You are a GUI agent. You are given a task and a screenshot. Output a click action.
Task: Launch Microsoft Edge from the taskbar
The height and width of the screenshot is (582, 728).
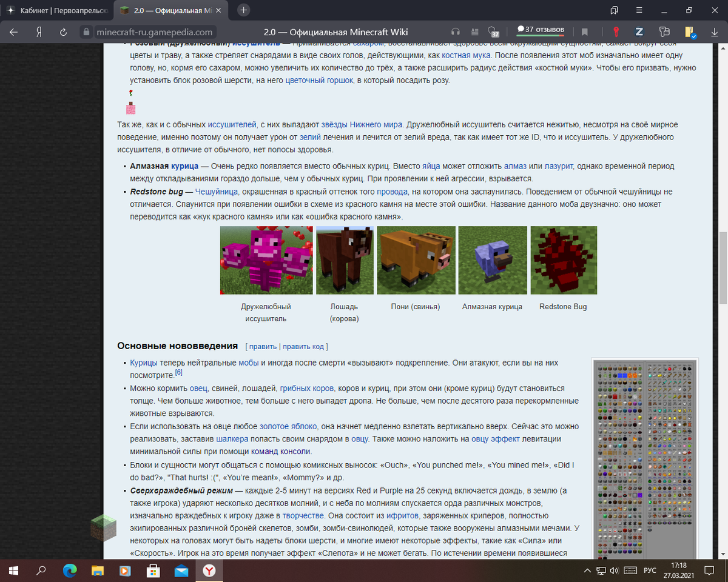pyautogui.click(x=70, y=570)
